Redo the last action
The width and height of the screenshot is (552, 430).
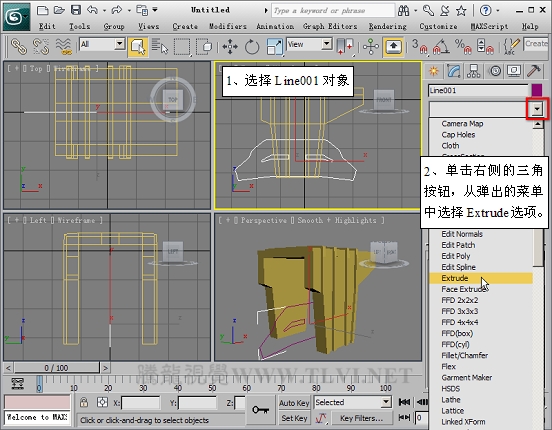point(116,10)
